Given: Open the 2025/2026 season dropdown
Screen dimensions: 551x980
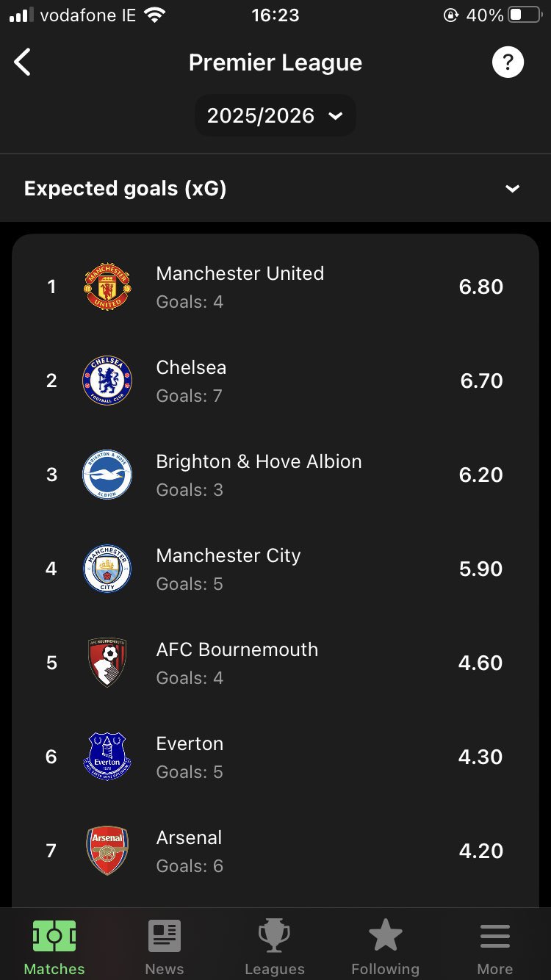Looking at the screenshot, I should (x=275, y=115).
